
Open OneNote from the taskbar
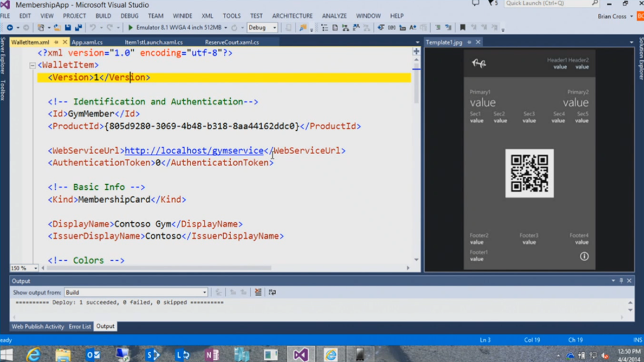pyautogui.click(x=211, y=354)
